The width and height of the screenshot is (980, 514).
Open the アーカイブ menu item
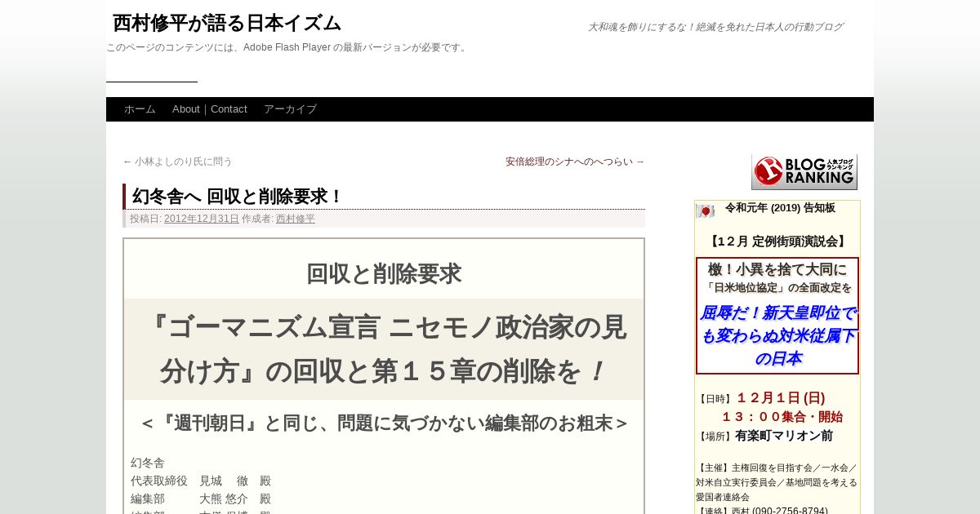[x=290, y=109]
